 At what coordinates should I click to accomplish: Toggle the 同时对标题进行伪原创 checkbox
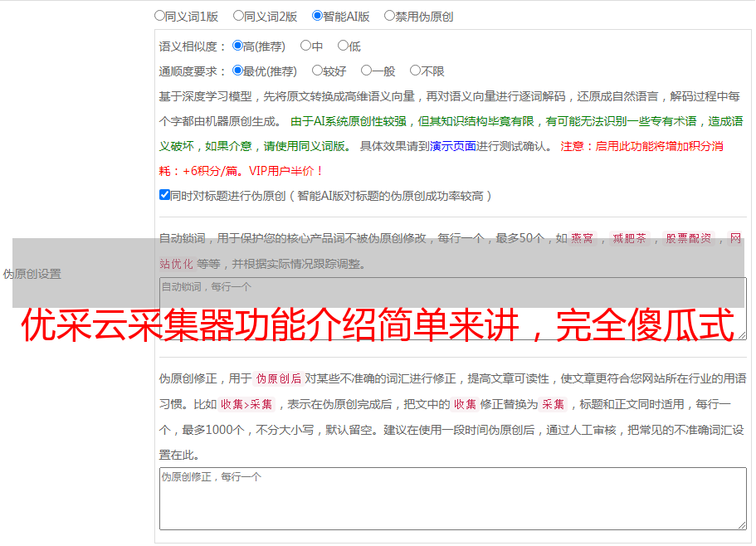pyautogui.click(x=164, y=195)
